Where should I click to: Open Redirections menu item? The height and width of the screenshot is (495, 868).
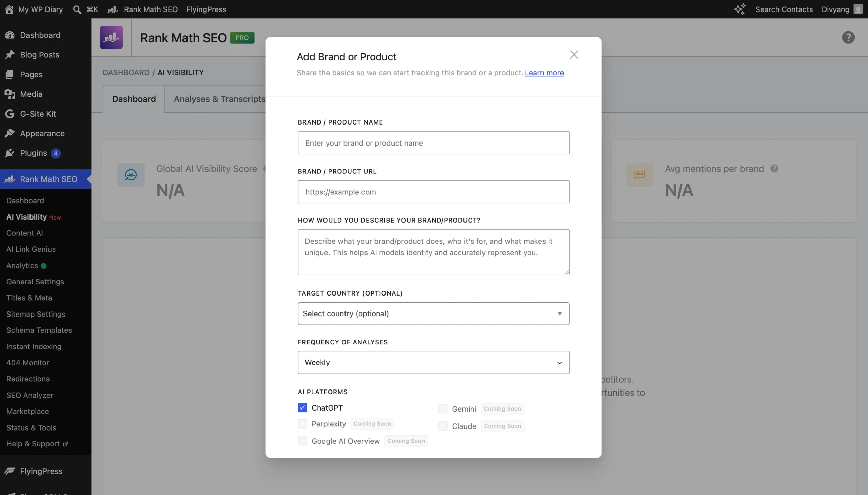click(28, 379)
